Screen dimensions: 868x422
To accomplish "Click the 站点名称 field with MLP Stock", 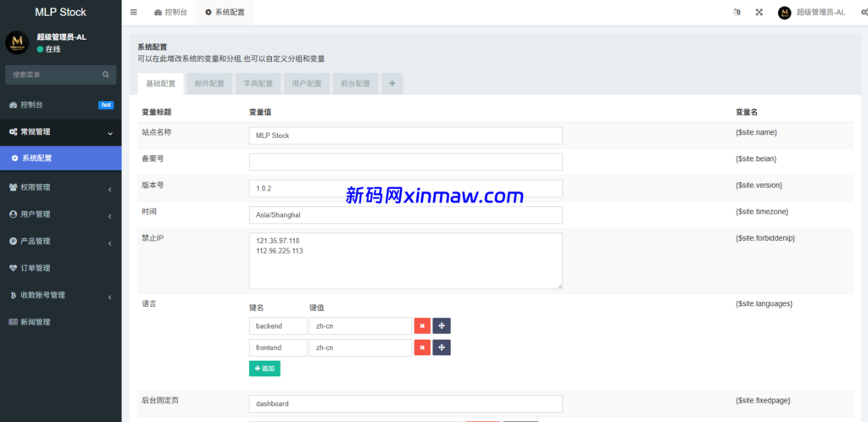I will 406,136.
